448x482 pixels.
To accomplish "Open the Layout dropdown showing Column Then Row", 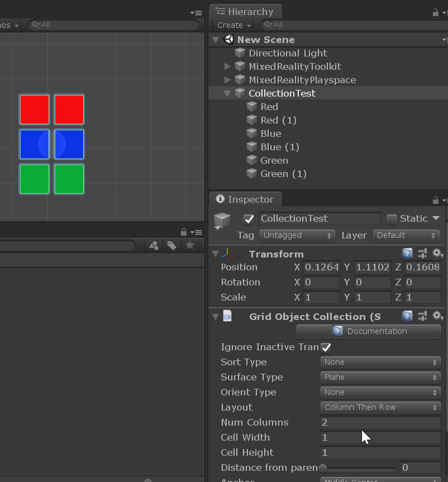I will 380,407.
